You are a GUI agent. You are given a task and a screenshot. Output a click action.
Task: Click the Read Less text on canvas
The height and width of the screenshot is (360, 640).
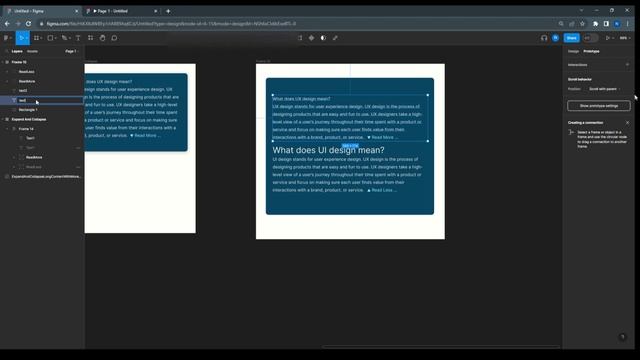(382, 190)
